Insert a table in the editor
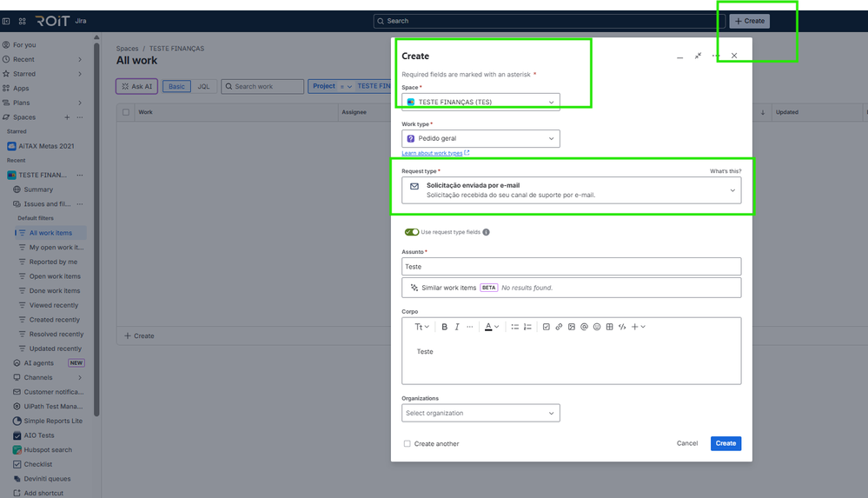 pyautogui.click(x=609, y=327)
